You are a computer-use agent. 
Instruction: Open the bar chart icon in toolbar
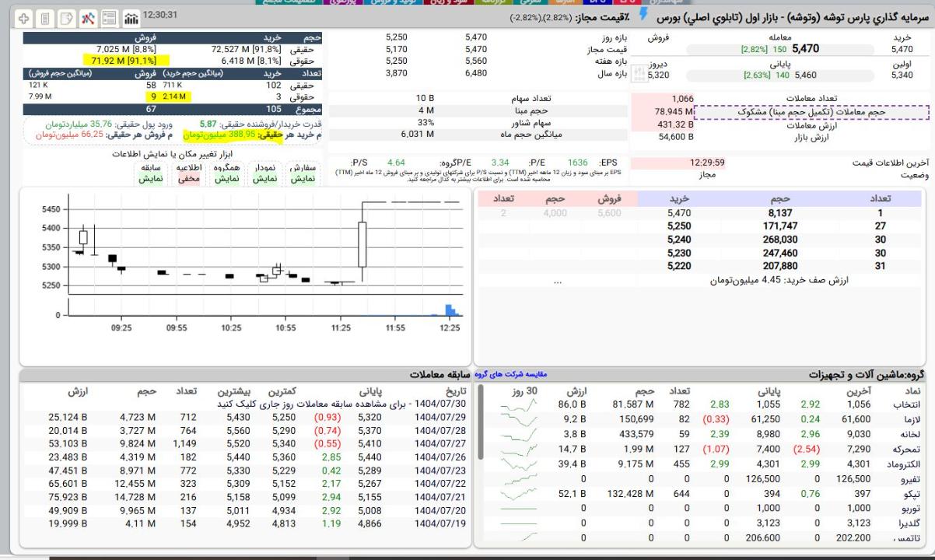pyautogui.click(x=131, y=17)
